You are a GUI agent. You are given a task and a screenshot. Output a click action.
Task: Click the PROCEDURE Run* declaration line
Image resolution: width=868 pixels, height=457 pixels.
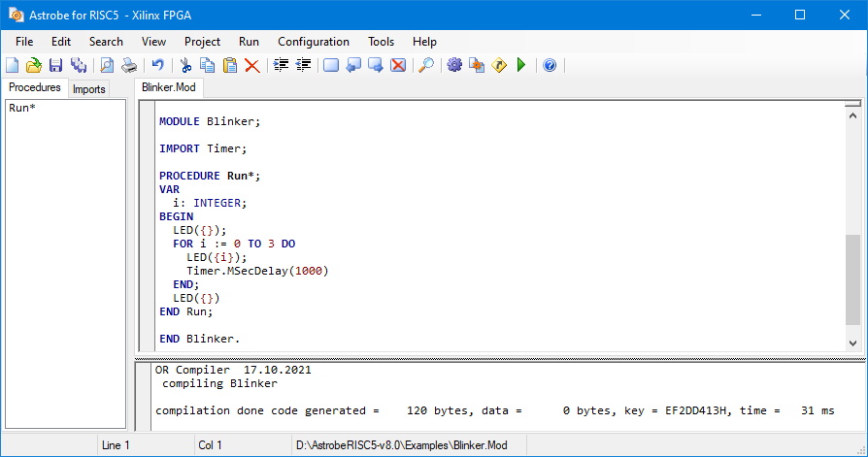click(210, 176)
